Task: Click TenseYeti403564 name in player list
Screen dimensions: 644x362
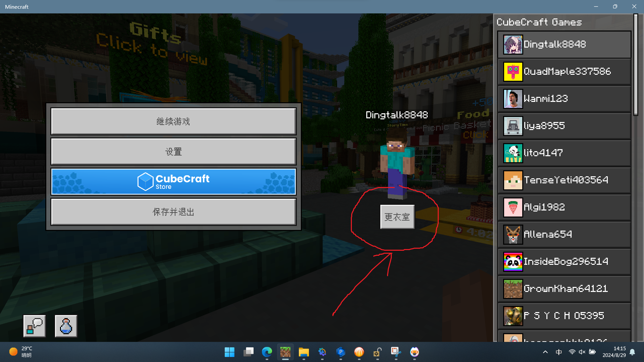Action: [566, 180]
